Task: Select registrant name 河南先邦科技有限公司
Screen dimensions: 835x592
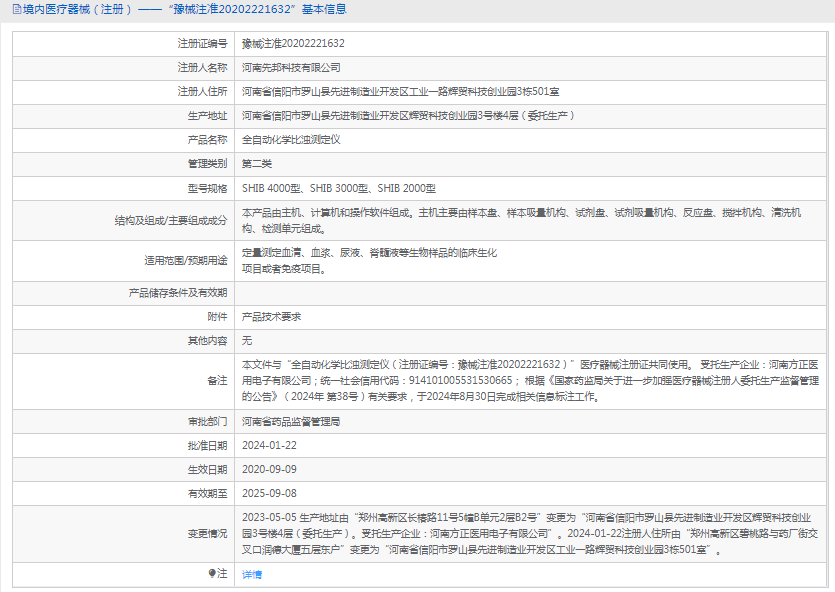Action: pos(291,68)
